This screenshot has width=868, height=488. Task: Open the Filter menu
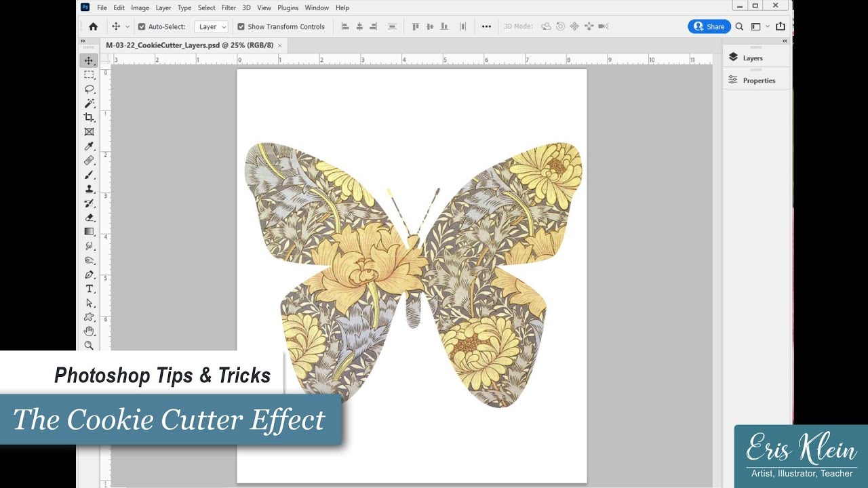pos(229,7)
